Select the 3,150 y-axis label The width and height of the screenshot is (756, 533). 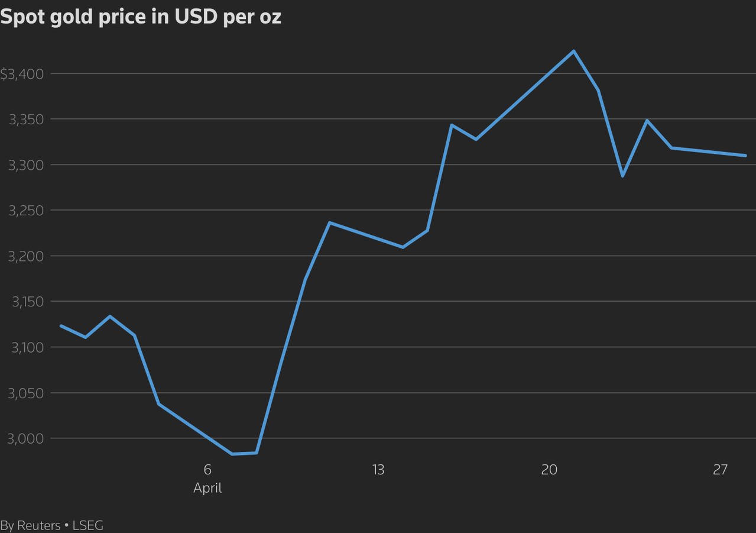pos(27,302)
